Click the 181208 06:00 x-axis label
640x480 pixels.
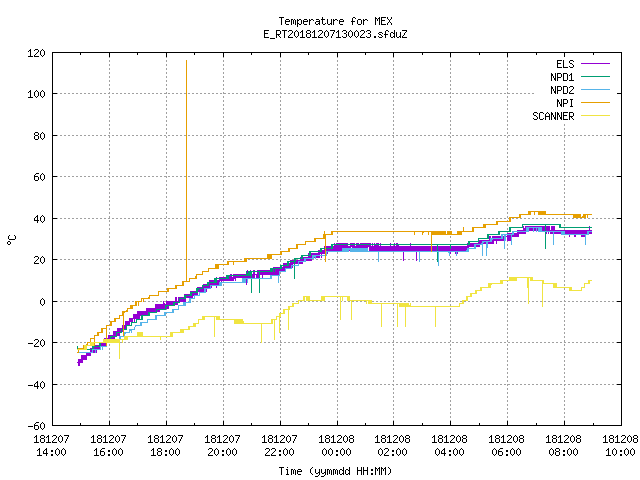pyautogui.click(x=507, y=446)
